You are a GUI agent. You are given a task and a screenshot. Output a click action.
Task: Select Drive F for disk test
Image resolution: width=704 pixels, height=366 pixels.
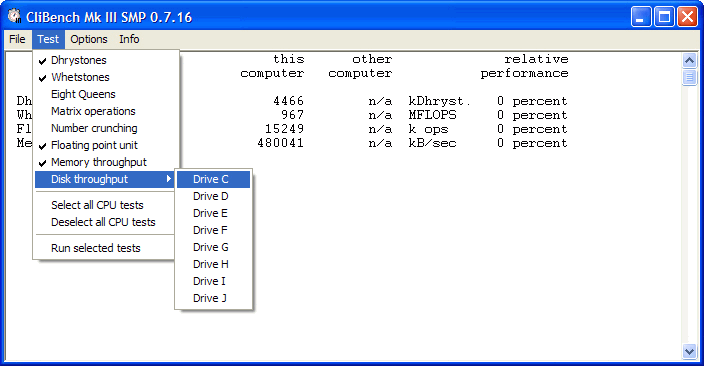[213, 230]
